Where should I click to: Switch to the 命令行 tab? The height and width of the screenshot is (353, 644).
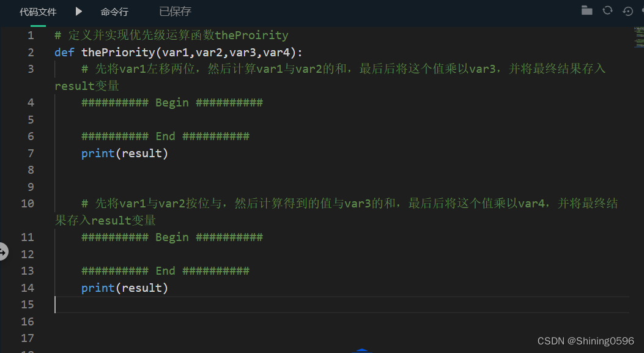coord(114,10)
